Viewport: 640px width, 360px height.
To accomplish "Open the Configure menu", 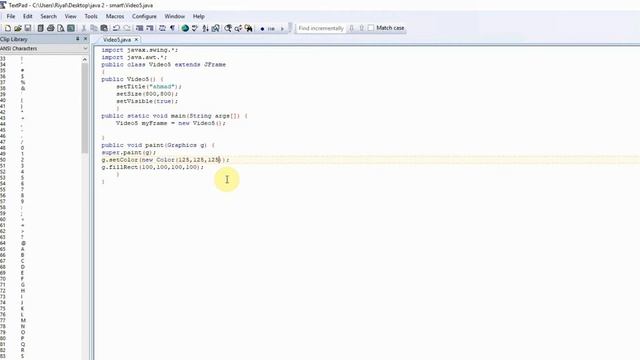I will [x=144, y=16].
